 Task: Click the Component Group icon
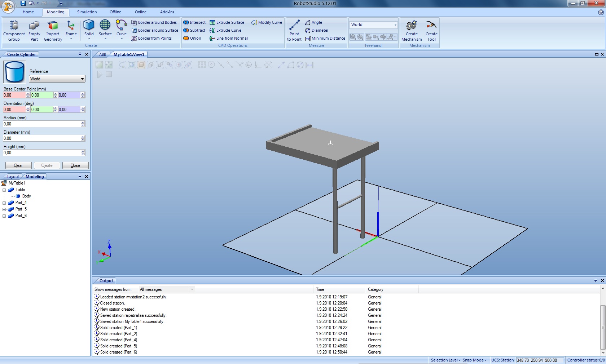click(x=14, y=26)
